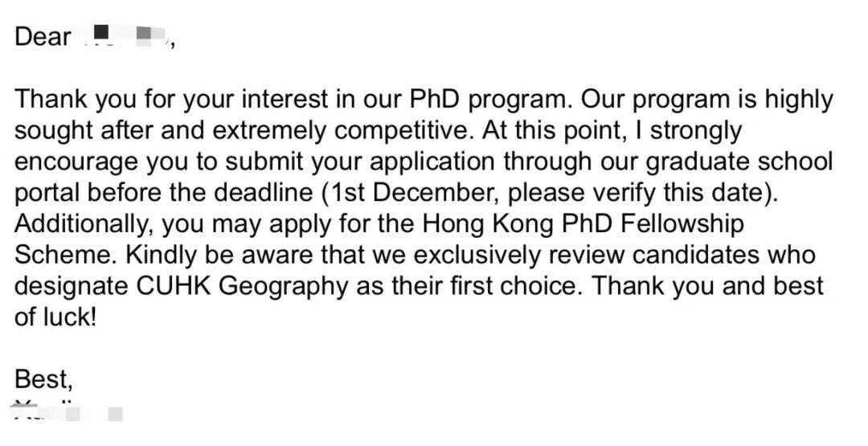
Task: Click the word "Dear" in the greeting
Action: [43, 37]
